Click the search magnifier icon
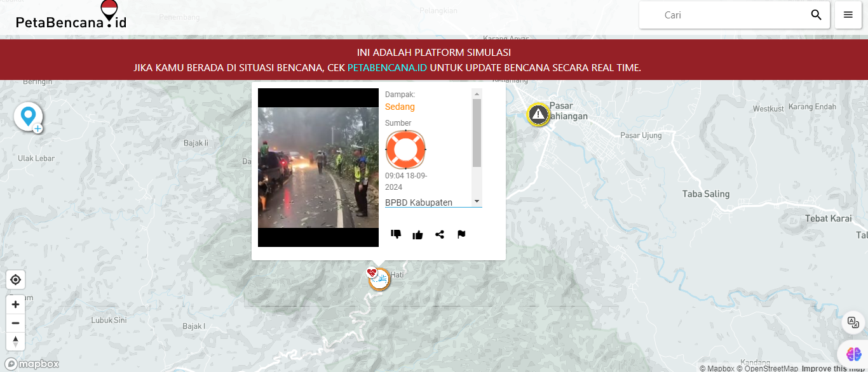868x372 pixels. click(x=817, y=15)
